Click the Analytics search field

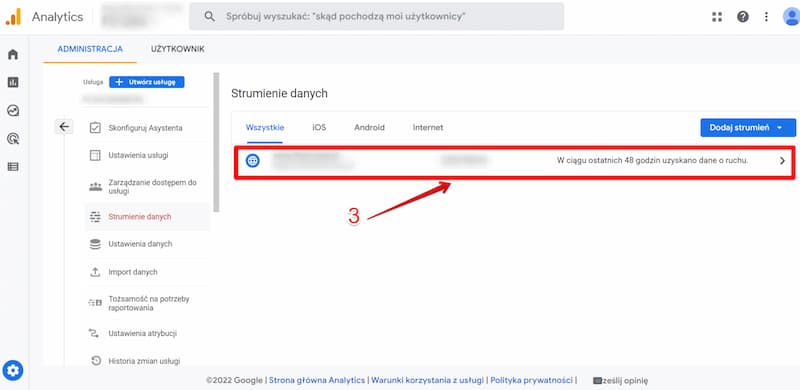(x=377, y=16)
